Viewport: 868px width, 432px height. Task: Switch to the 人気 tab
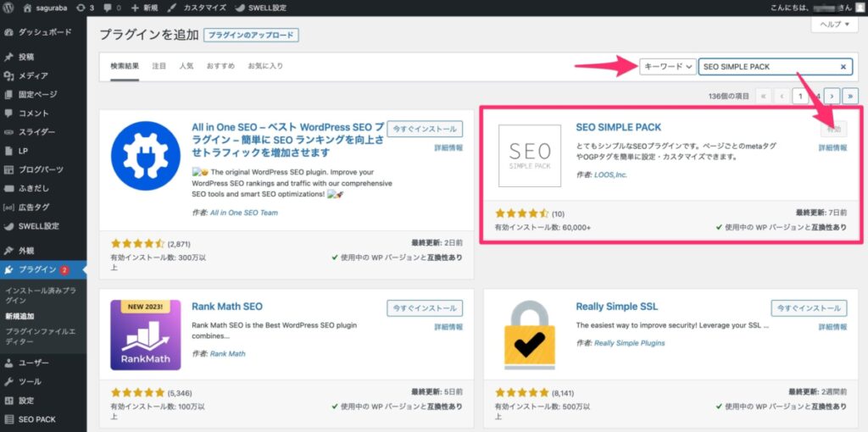[x=186, y=66]
